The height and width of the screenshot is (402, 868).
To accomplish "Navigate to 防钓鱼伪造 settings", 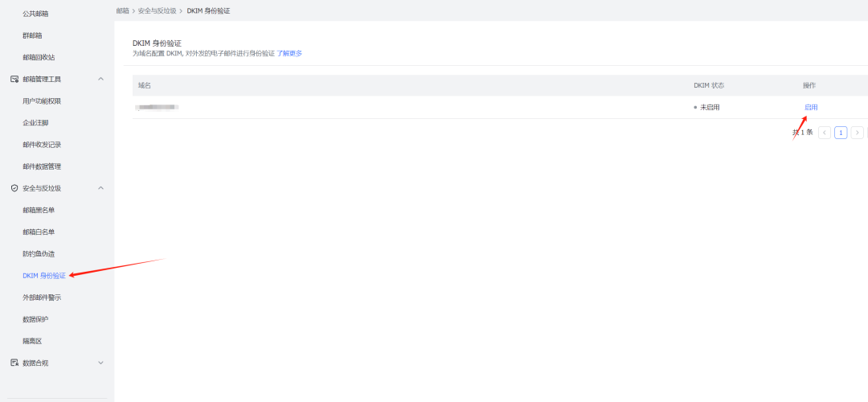I will [39, 253].
